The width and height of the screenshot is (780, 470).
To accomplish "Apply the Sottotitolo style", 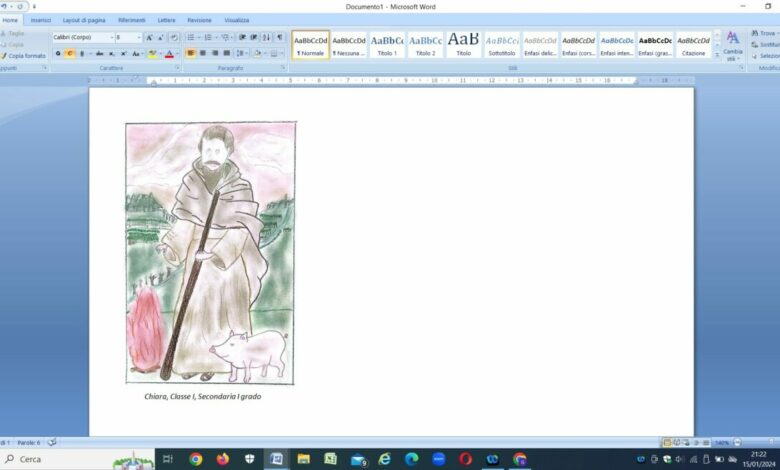I will (x=502, y=45).
